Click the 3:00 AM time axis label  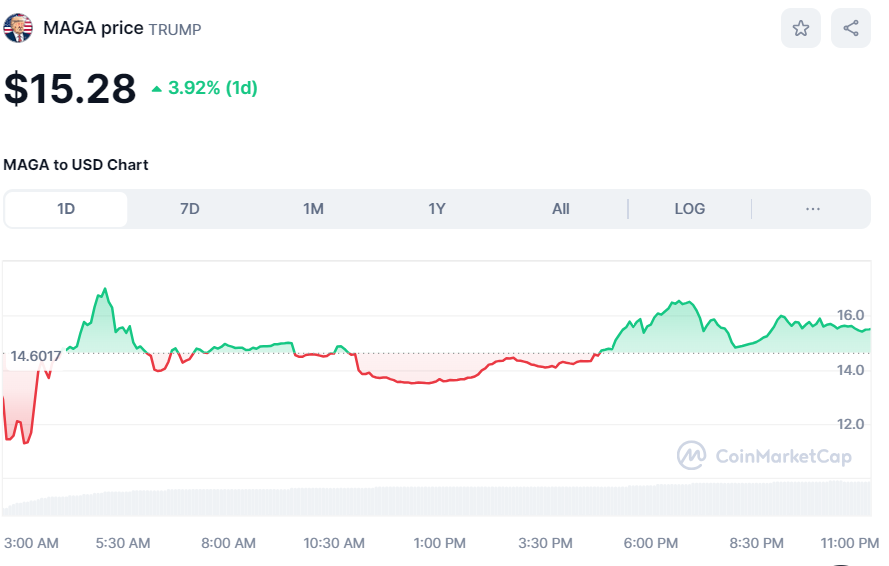pos(31,543)
